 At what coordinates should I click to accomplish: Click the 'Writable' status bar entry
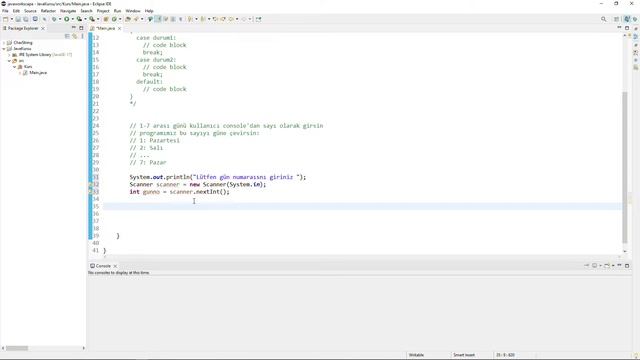[416, 355]
